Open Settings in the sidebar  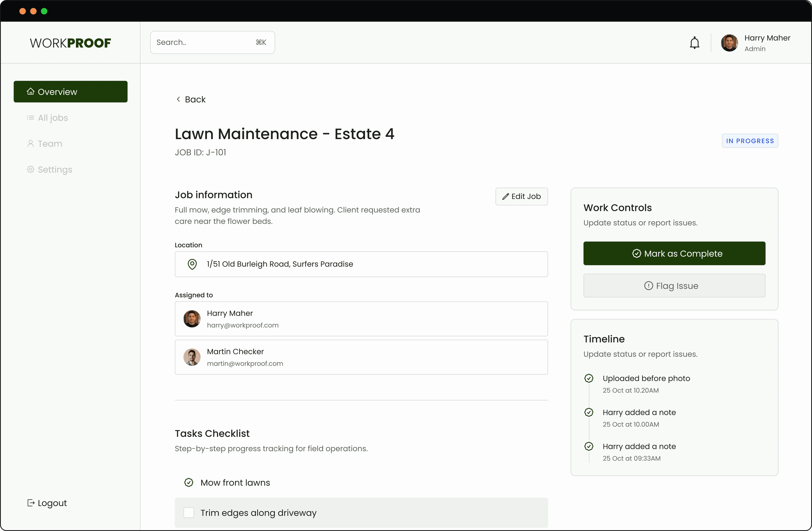point(55,170)
